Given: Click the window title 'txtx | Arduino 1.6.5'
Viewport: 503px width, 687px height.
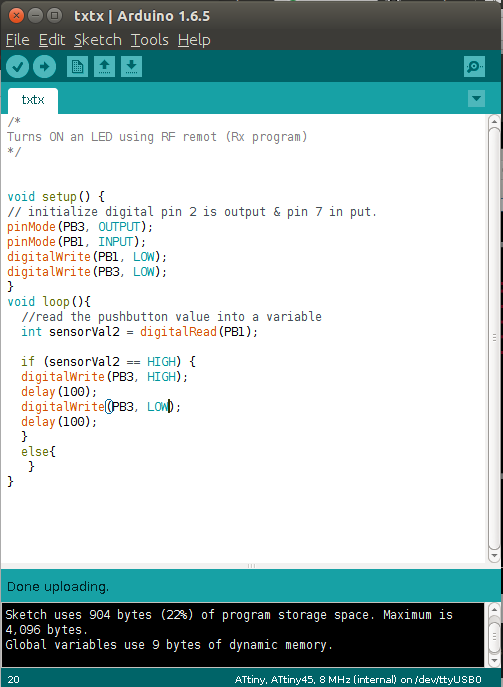Looking at the screenshot, I should (x=142, y=16).
